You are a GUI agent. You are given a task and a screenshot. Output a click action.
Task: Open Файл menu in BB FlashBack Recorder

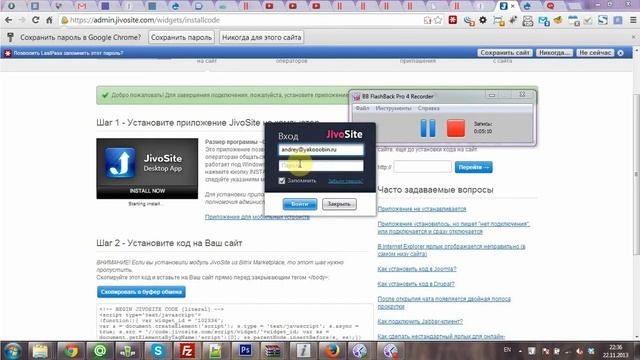coord(362,108)
